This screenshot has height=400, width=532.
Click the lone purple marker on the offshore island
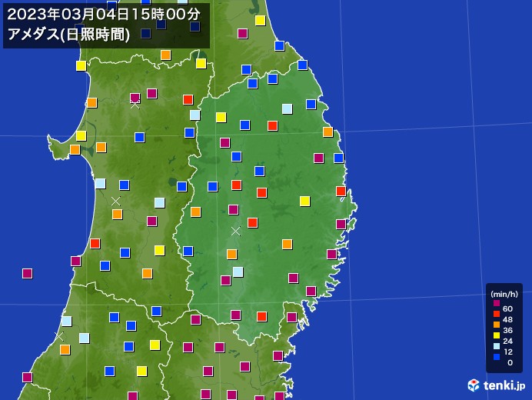27,273
